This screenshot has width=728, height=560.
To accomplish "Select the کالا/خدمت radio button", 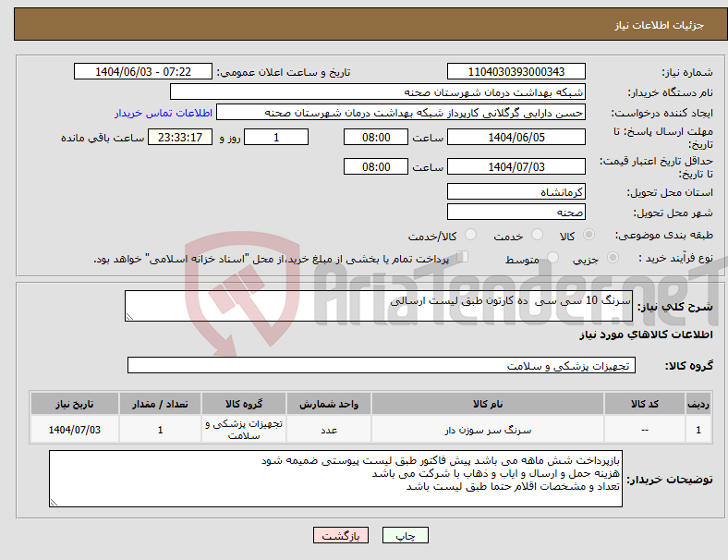I will 470,235.
